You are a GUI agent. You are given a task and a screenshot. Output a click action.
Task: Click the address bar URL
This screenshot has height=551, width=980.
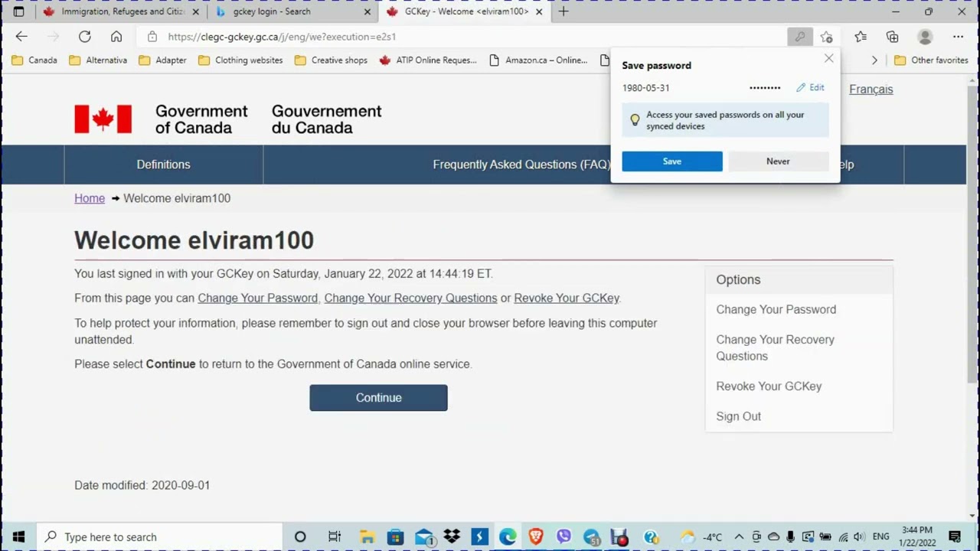(x=282, y=37)
